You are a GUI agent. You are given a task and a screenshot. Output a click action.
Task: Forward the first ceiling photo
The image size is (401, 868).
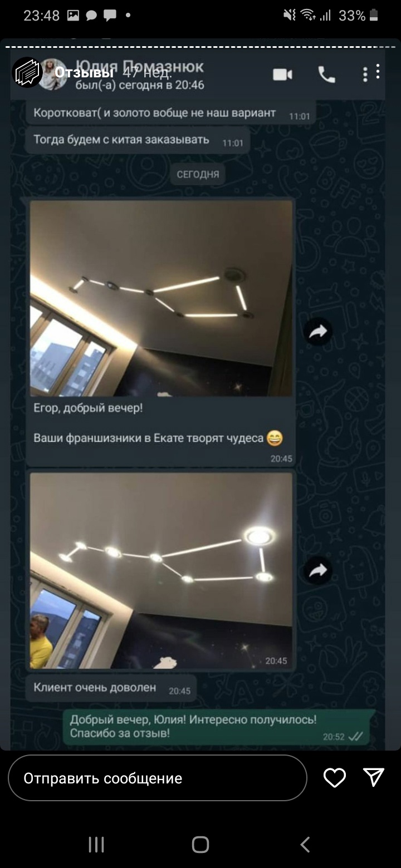click(318, 332)
